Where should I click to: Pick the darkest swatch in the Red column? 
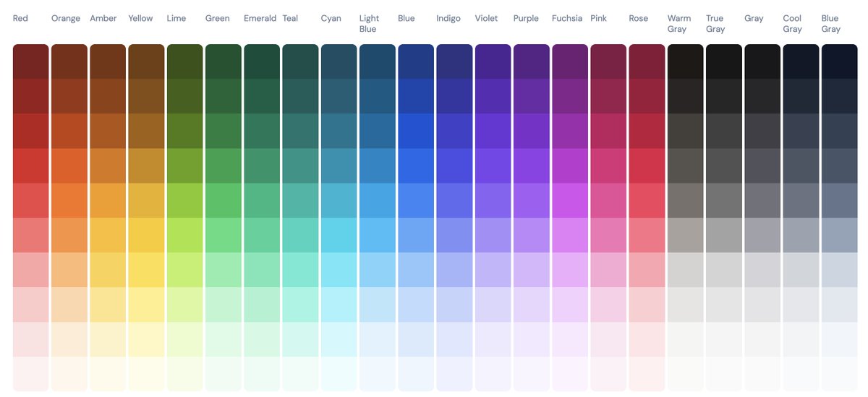[31, 61]
